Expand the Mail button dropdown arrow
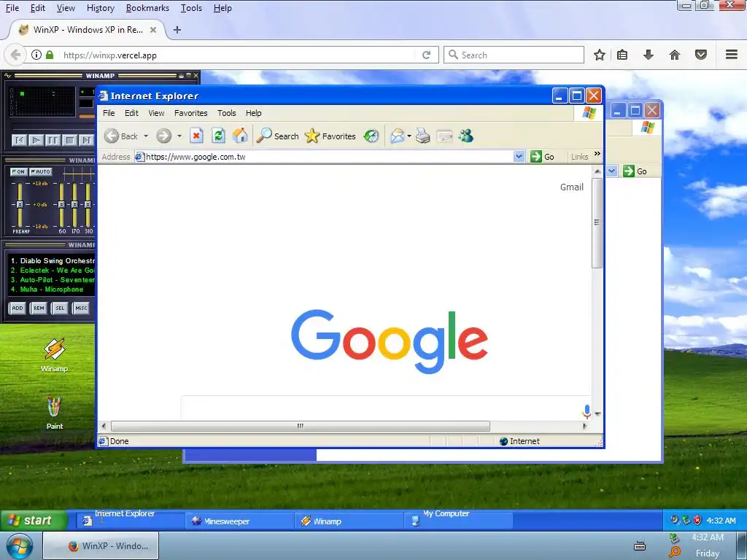Image resolution: width=747 pixels, height=560 pixels. pos(409,136)
